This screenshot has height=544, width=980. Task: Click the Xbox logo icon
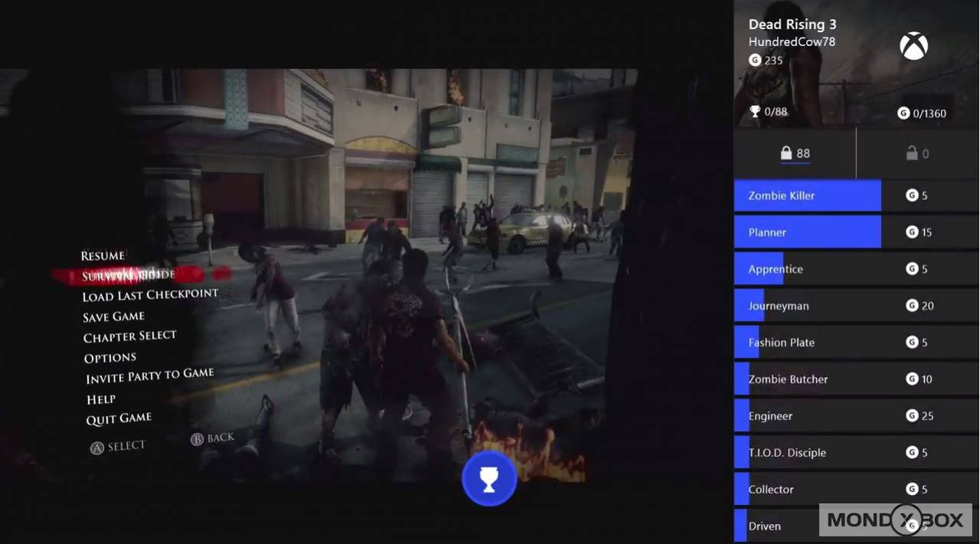(x=913, y=47)
